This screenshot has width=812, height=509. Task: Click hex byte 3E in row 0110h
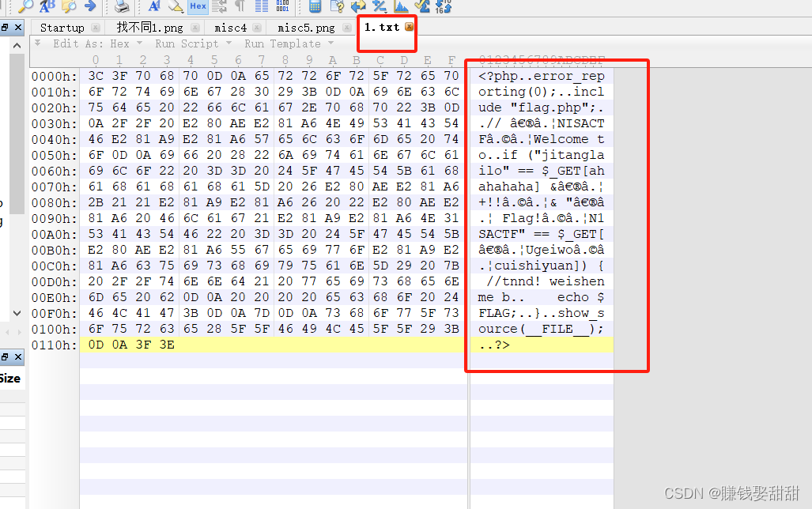coord(167,345)
